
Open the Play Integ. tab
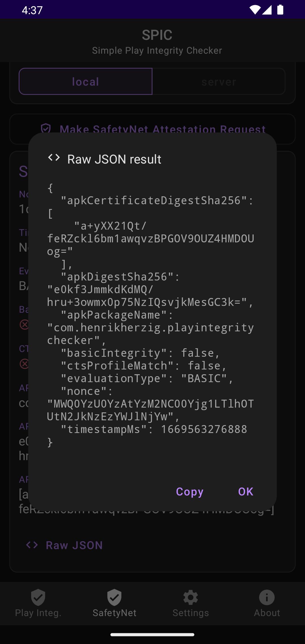(38, 603)
